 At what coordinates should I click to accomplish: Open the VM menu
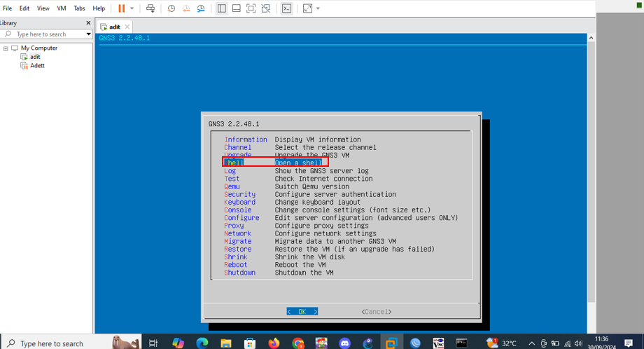61,8
